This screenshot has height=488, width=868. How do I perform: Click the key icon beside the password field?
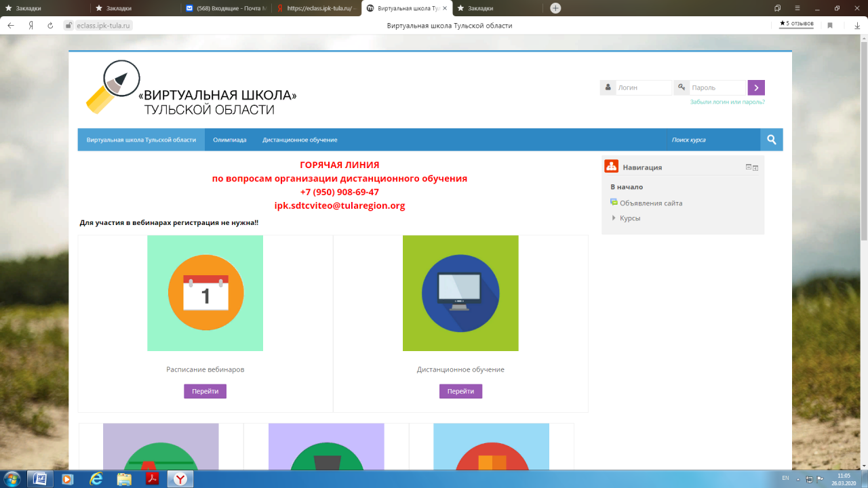[682, 87]
